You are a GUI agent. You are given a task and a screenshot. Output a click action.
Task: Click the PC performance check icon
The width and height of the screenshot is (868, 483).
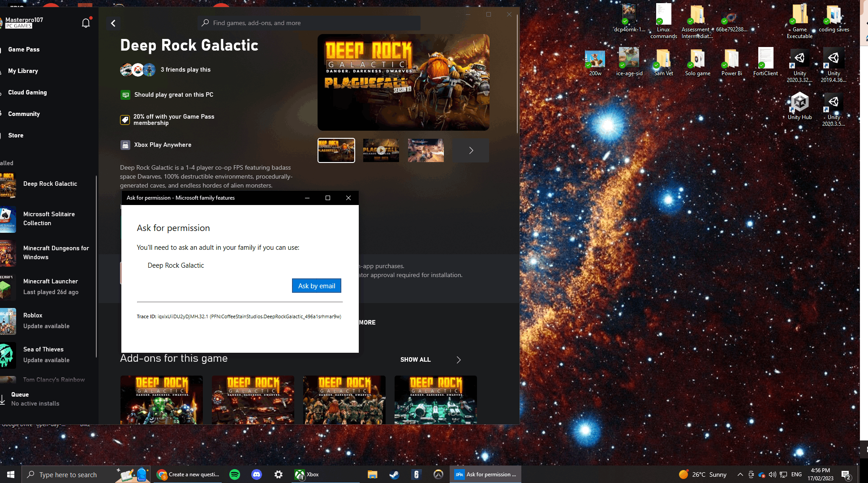click(125, 95)
